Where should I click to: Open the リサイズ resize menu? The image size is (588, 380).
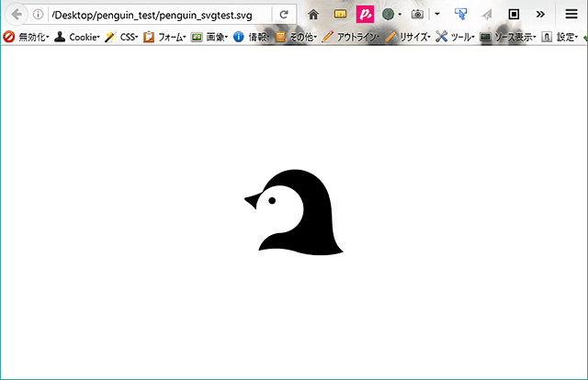point(407,37)
